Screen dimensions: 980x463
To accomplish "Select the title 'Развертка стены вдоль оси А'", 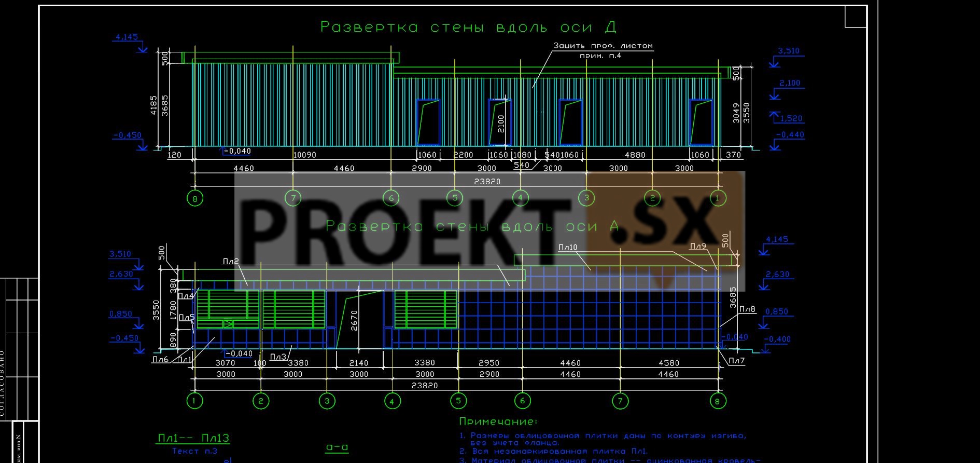I will coord(472,227).
